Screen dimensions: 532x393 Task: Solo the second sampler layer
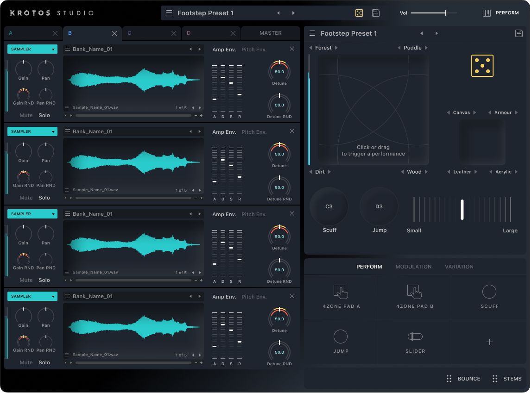pos(44,198)
